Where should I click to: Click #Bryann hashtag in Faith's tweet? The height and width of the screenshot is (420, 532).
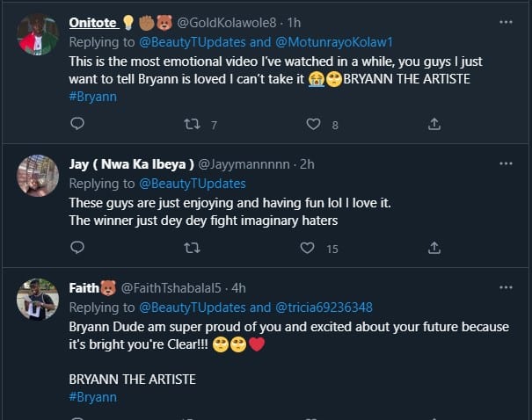(x=92, y=397)
